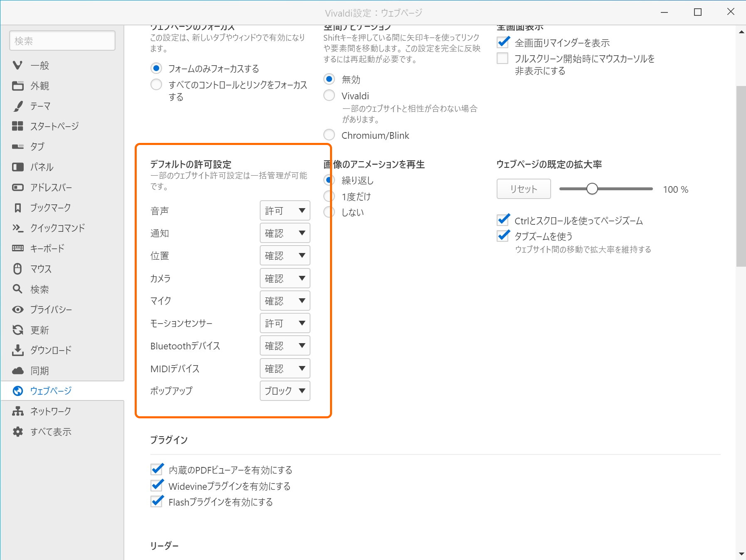Click the ダウンロード settings sidebar icon
This screenshot has width=746, height=560.
coord(50,350)
